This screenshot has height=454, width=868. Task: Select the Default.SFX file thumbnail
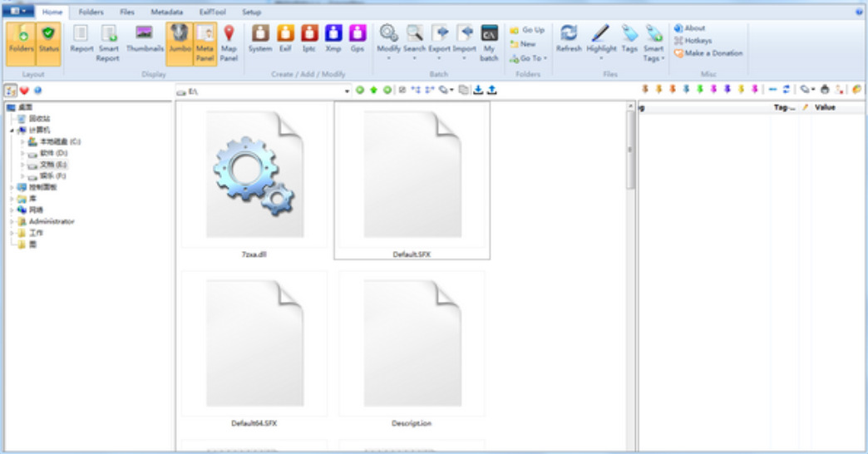pos(412,181)
